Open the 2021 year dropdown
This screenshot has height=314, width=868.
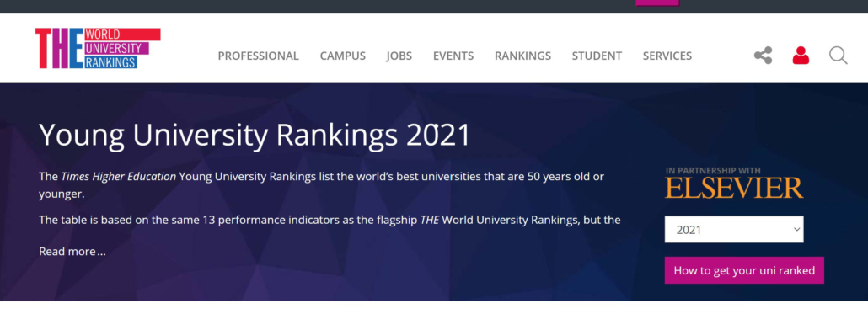734,230
